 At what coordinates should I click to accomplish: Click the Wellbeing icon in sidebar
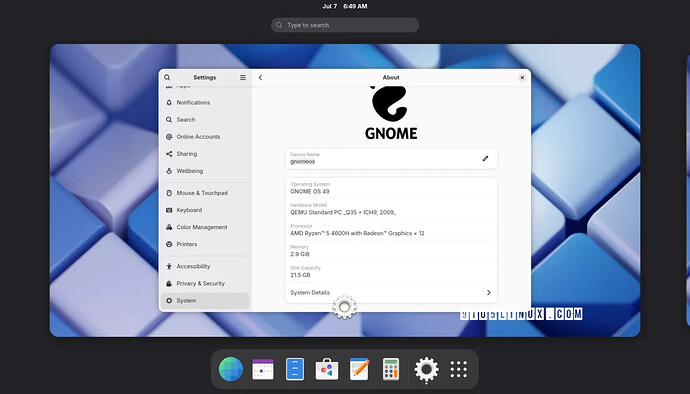[169, 171]
